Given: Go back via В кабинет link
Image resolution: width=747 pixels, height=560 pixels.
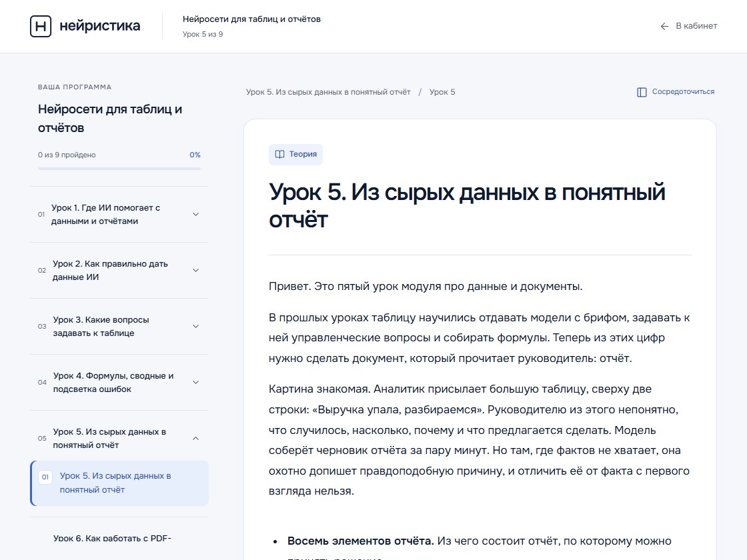Looking at the screenshot, I should pyautogui.click(x=689, y=26).
